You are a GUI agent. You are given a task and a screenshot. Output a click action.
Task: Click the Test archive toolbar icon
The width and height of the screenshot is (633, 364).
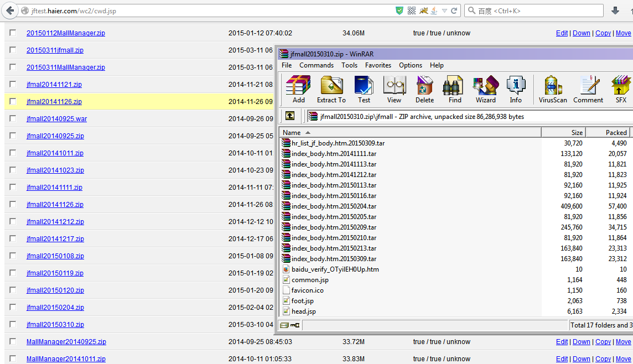click(364, 89)
